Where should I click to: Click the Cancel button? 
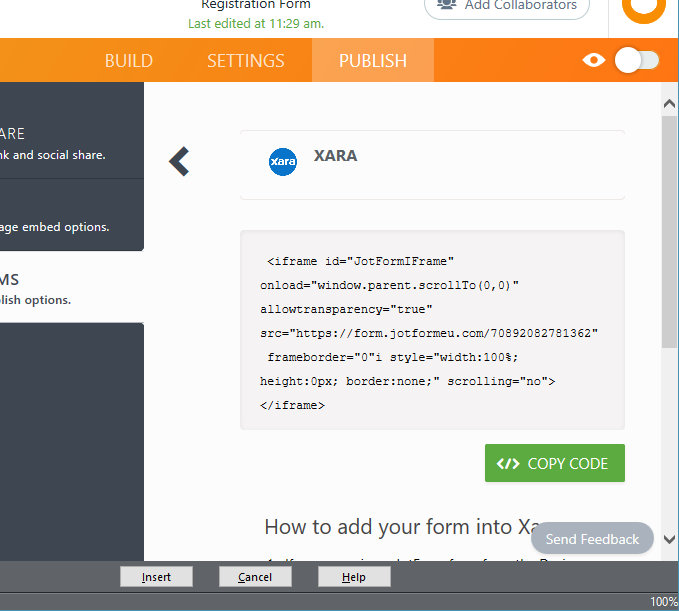pos(255,577)
